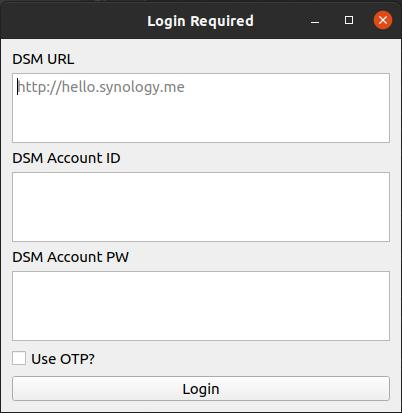Image resolution: width=402 pixels, height=413 pixels.
Task: Click into the DSM Account ID text box
Action: tap(201, 207)
